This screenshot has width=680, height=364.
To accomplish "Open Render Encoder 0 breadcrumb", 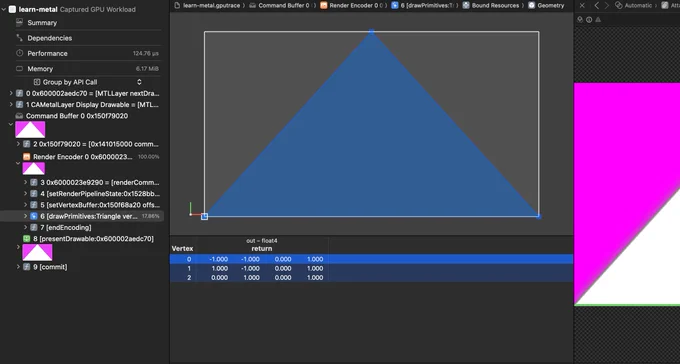I will (351, 5).
